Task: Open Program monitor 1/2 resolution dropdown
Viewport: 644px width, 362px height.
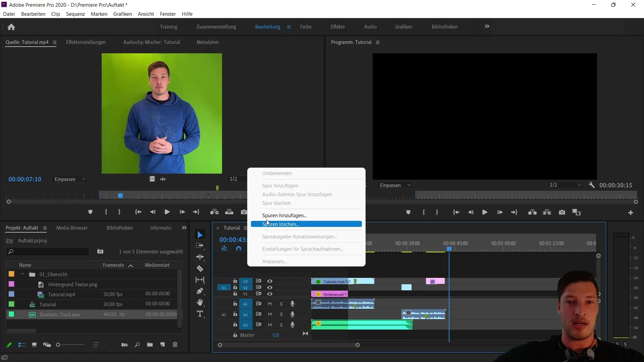Action: tap(565, 185)
